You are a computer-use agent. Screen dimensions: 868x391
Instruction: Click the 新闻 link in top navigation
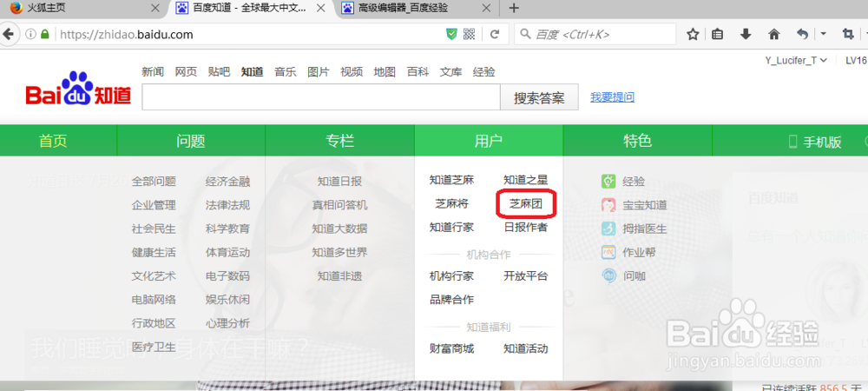pyautogui.click(x=153, y=72)
